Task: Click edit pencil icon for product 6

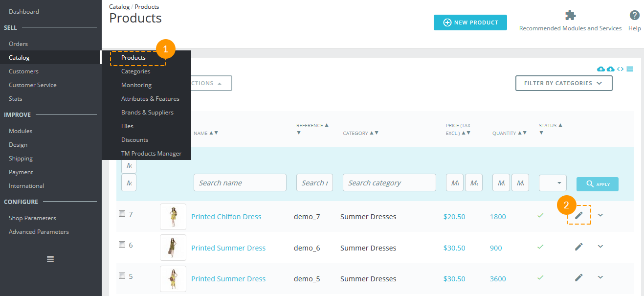Action: (579, 247)
